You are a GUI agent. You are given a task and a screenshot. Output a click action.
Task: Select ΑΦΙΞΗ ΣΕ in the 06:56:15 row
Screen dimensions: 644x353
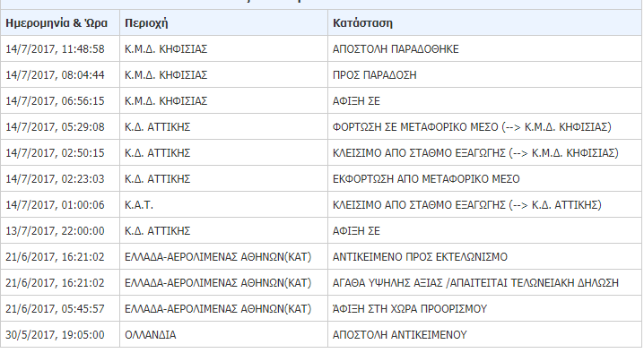pyautogui.click(x=356, y=101)
